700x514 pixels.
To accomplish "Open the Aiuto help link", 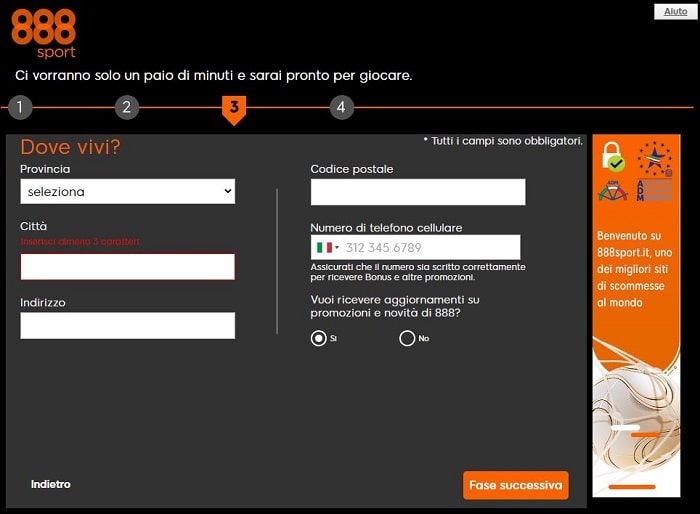I will (675, 12).
